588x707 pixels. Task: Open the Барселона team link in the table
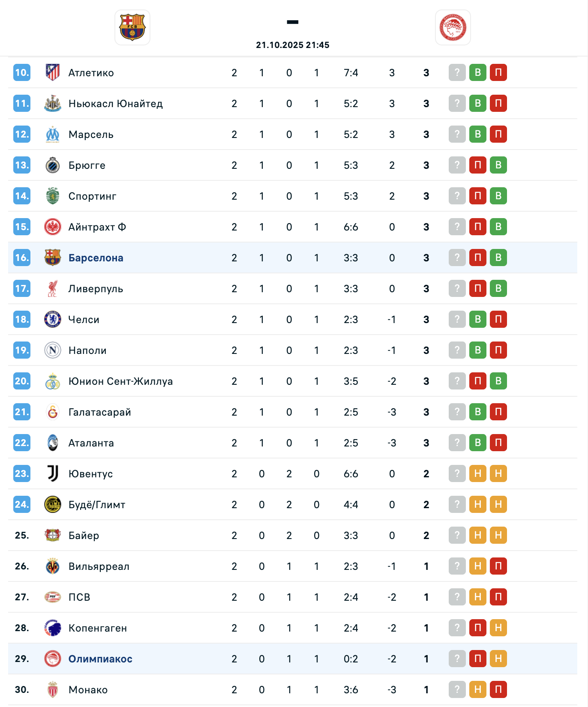(x=96, y=258)
